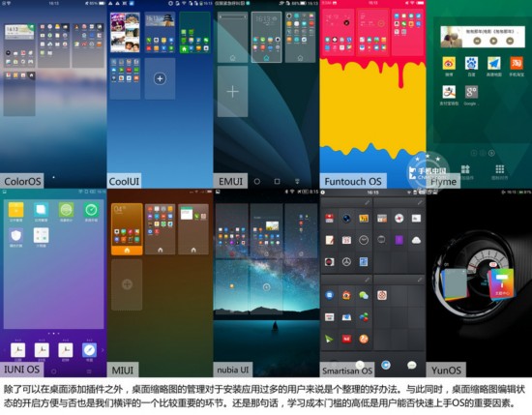Set the first EMUI page thumbnail as home

(232, 58)
